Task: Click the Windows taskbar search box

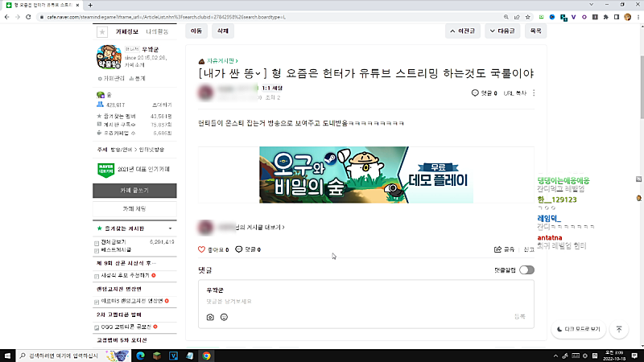Action: point(73,356)
